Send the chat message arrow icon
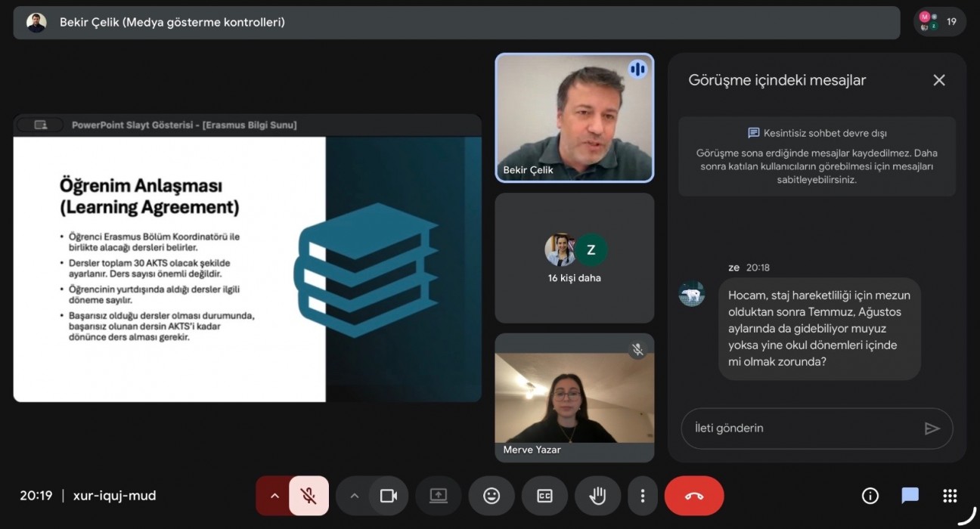Screen dimensions: 980x529 [932, 428]
